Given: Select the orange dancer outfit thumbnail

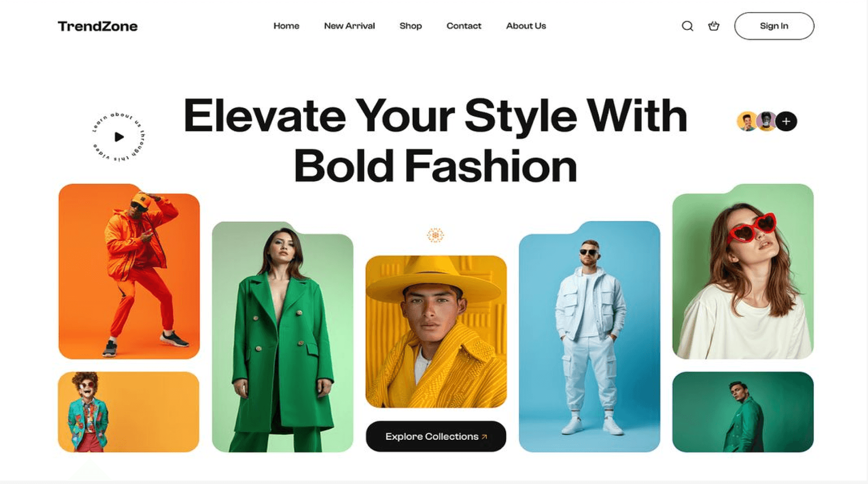Looking at the screenshot, I should pos(129,271).
